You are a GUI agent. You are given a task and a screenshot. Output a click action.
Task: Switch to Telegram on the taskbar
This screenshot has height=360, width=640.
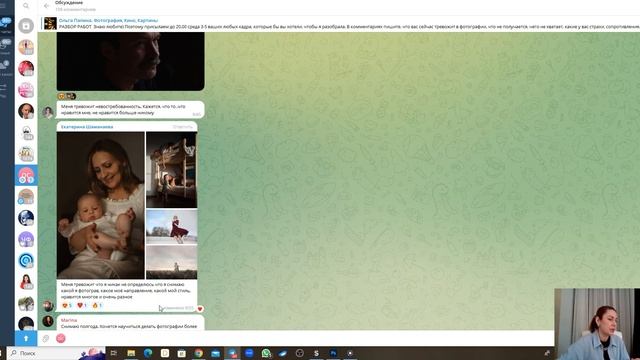pyautogui.click(x=232, y=353)
